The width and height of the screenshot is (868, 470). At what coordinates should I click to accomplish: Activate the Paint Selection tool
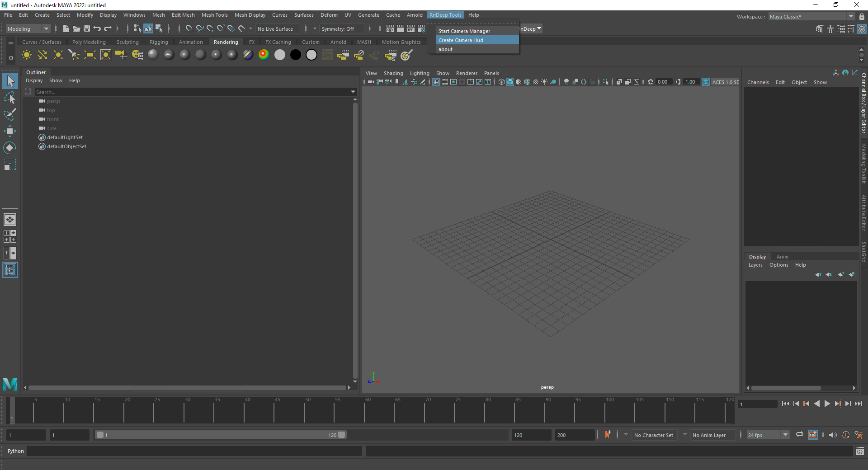click(9, 114)
